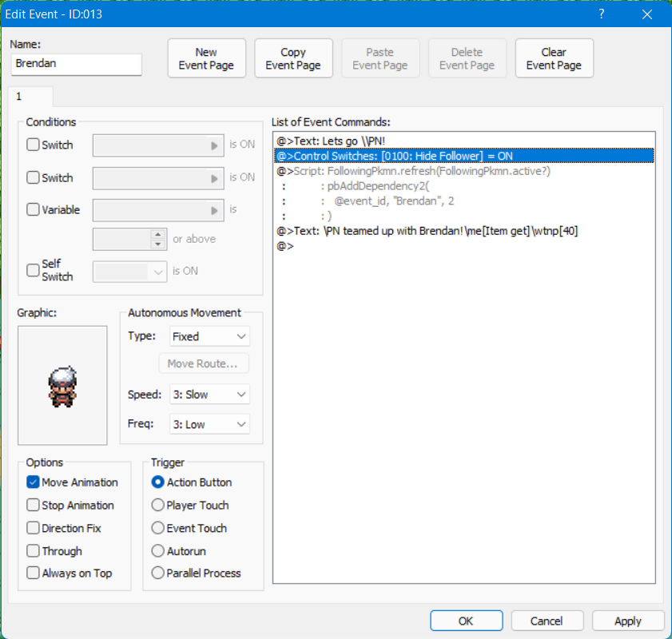Switch to event page tab 1
The height and width of the screenshot is (639, 672).
(19, 97)
